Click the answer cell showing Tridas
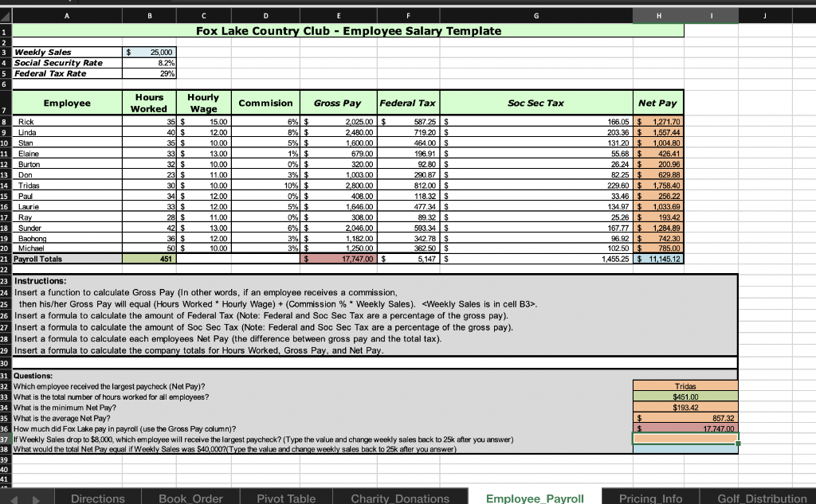 [685, 386]
